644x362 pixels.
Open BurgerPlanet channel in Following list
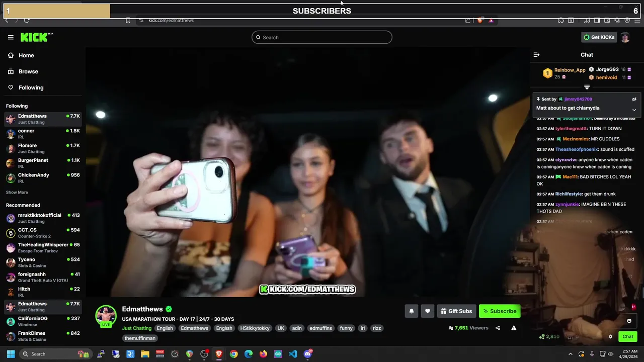tap(43, 163)
